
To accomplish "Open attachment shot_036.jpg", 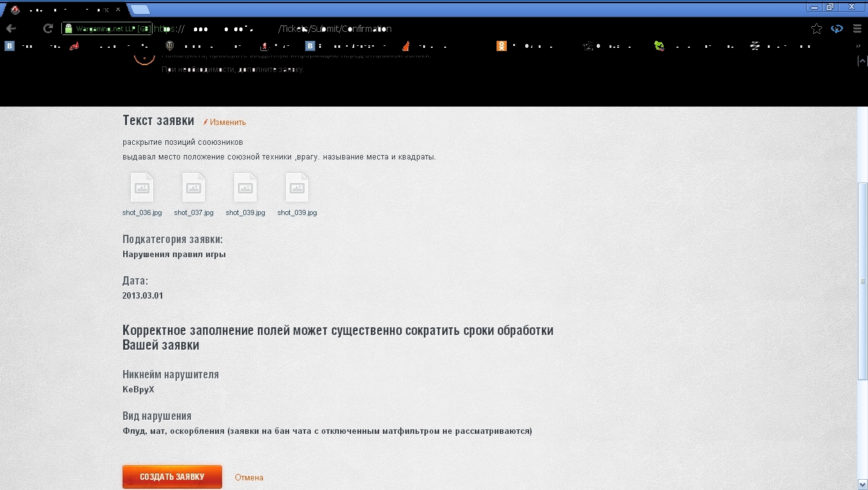I will pos(142,195).
